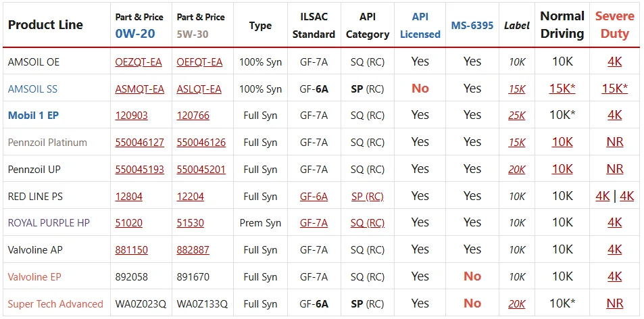Open the SQ (RC) link for Royal Purple
This screenshot has width=644, height=319.
pos(368,223)
